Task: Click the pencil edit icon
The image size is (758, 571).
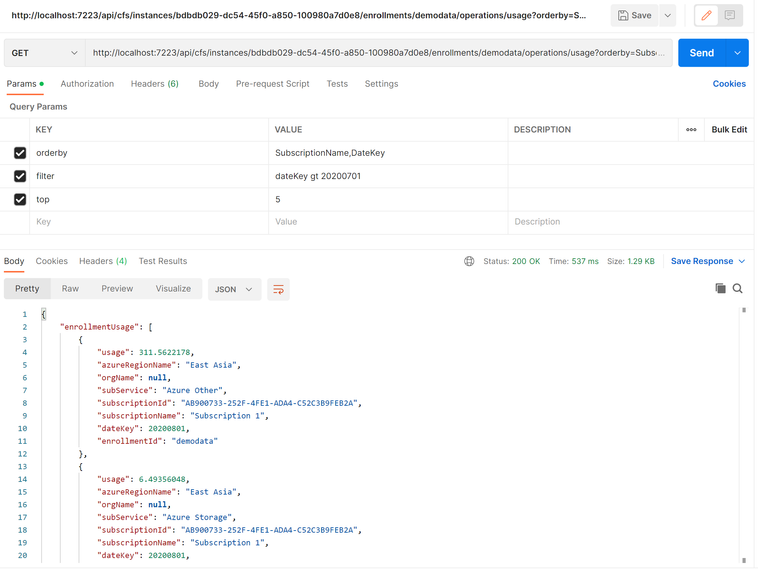Action: 706,15
